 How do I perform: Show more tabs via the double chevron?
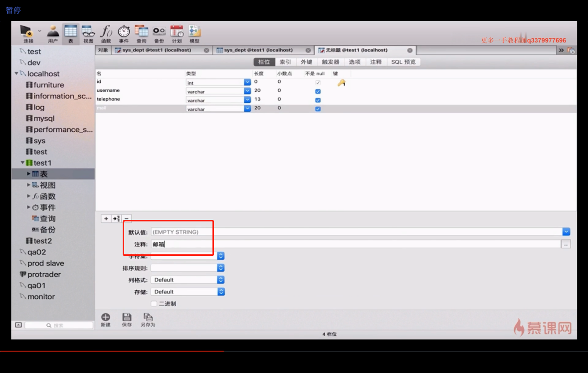point(561,50)
